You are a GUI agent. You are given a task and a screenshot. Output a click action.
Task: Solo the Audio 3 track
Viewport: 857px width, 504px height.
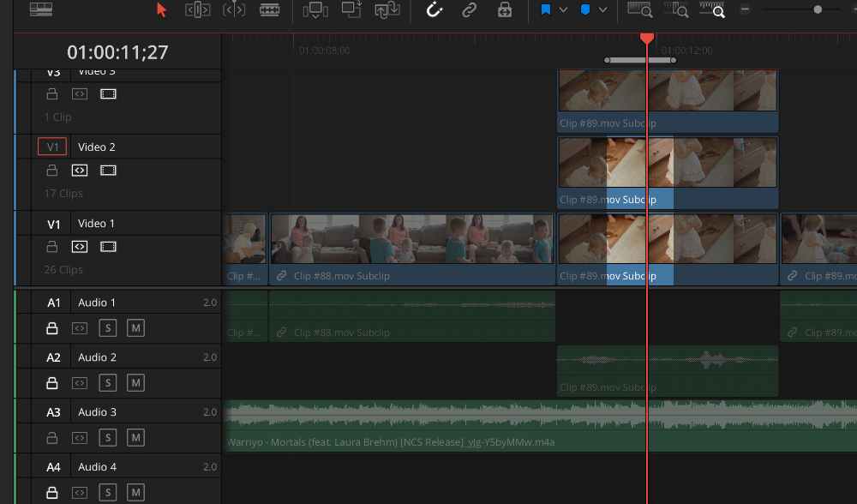tap(108, 437)
